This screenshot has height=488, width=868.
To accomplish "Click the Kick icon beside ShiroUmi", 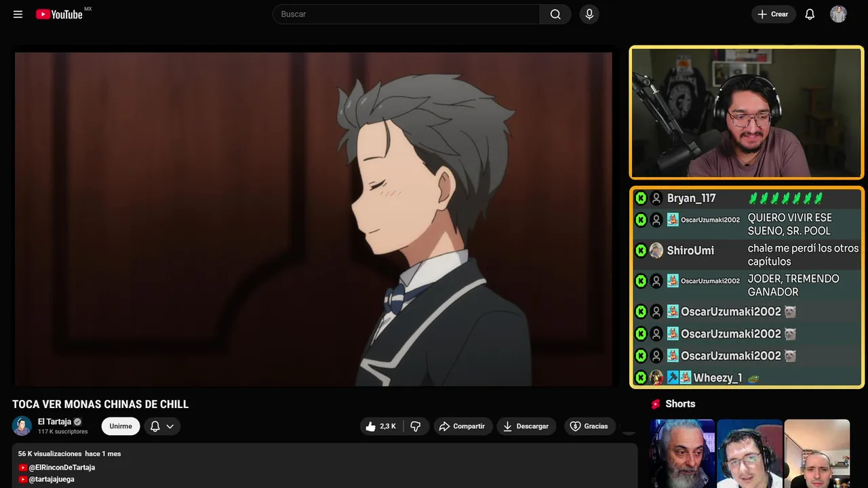I will click(640, 251).
